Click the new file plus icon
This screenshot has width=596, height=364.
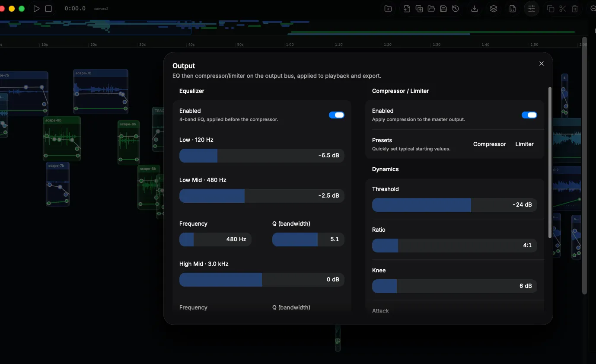(x=407, y=9)
